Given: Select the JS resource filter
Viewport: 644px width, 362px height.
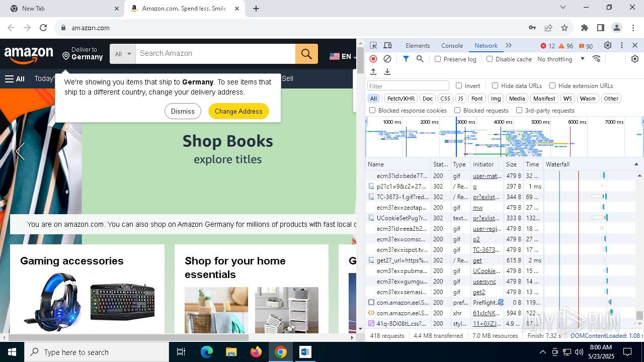Looking at the screenshot, I should pyautogui.click(x=460, y=99).
